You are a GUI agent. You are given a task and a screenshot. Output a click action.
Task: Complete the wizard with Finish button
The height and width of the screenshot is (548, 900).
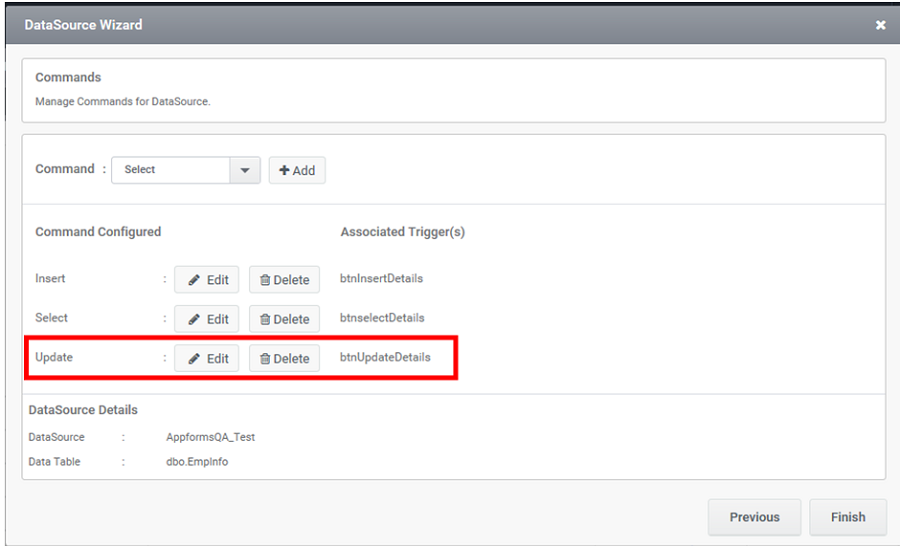[848, 517]
